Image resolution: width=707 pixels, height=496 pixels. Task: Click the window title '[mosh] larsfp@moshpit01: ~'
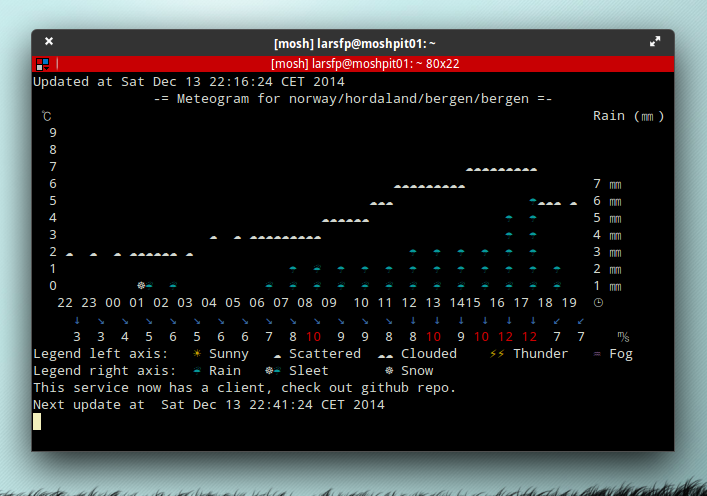(x=353, y=43)
